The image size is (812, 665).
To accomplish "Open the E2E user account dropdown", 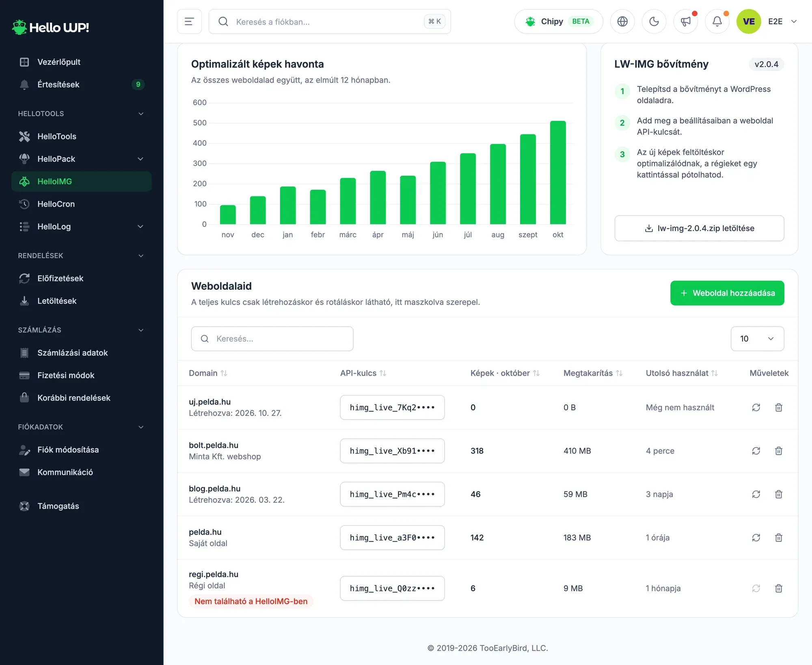I will tap(767, 22).
